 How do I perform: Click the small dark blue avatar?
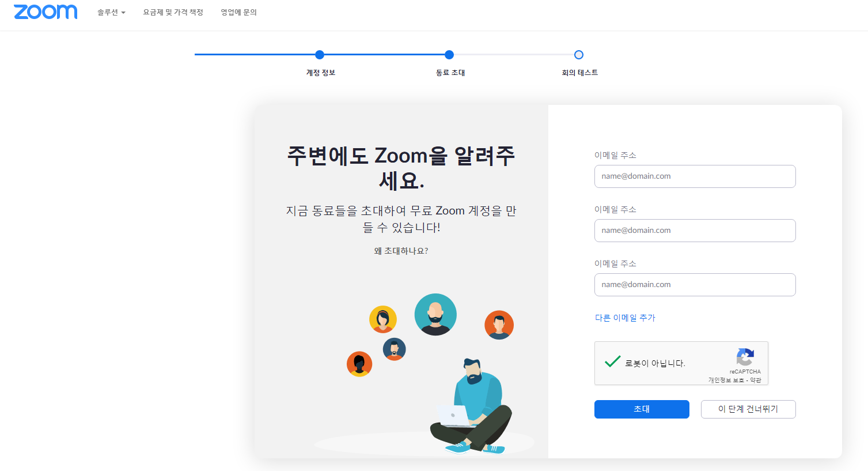point(395,349)
